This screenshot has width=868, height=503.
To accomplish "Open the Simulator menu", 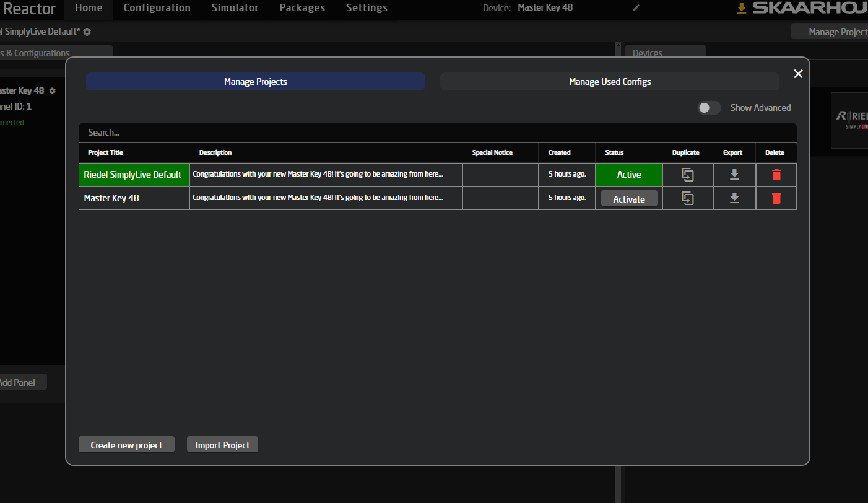I will (x=235, y=8).
